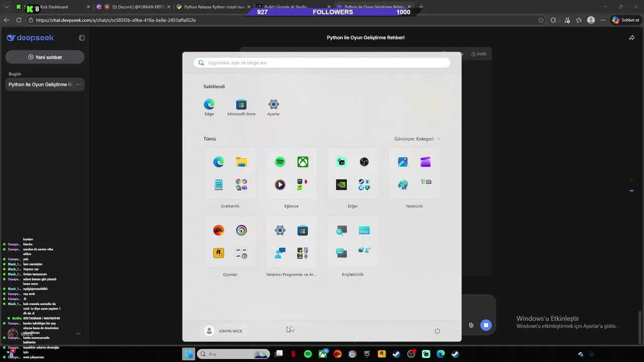Expand remaining apps in Erişilebilirlik folder
The height and width of the screenshot is (362, 644).
click(x=364, y=250)
